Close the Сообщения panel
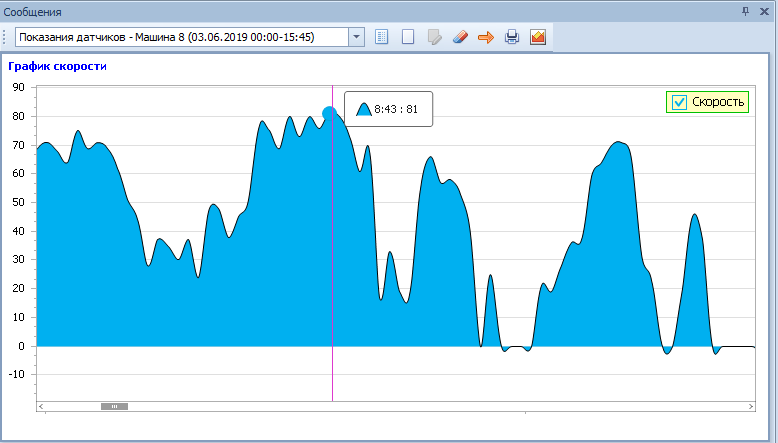The image size is (778, 443). click(764, 12)
